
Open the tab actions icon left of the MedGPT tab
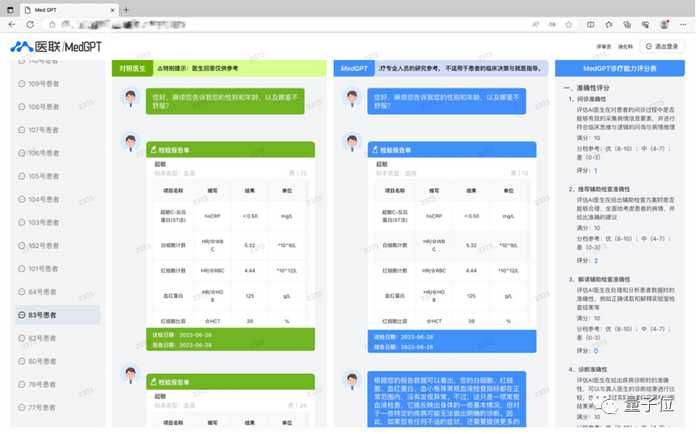10,9
